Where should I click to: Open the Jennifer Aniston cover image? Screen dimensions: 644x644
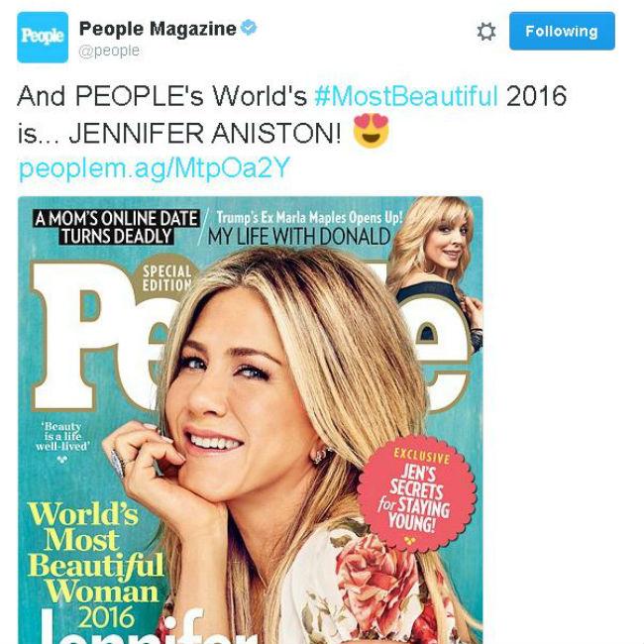point(250,420)
